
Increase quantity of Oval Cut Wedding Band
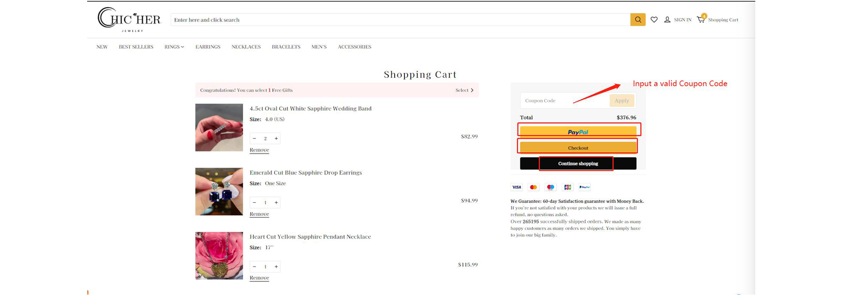(276, 138)
